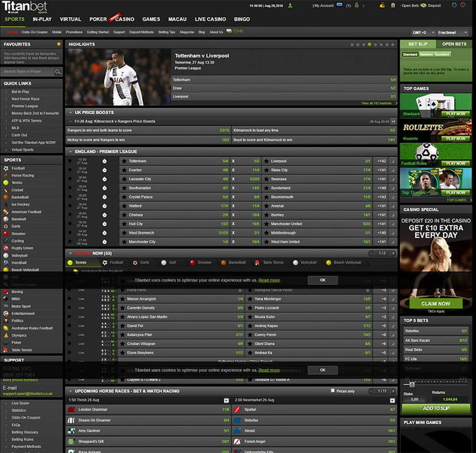Collapse the UK Price Boosts section
The height and width of the screenshot is (453, 476).
(x=71, y=112)
